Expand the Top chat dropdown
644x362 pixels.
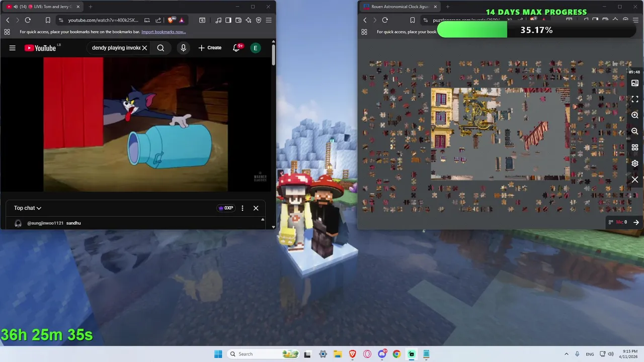28,208
